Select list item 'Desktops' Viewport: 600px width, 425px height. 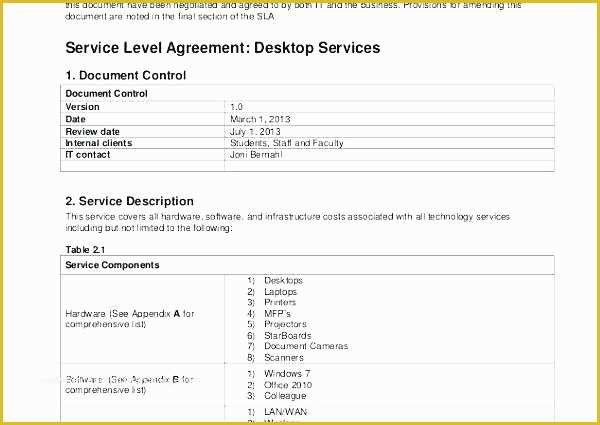(x=283, y=280)
